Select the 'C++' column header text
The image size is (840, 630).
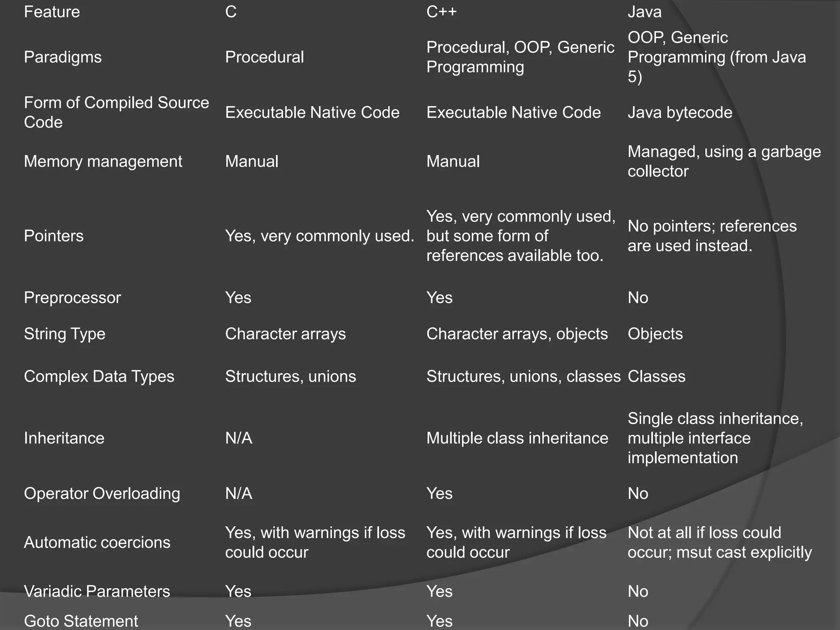click(x=441, y=12)
